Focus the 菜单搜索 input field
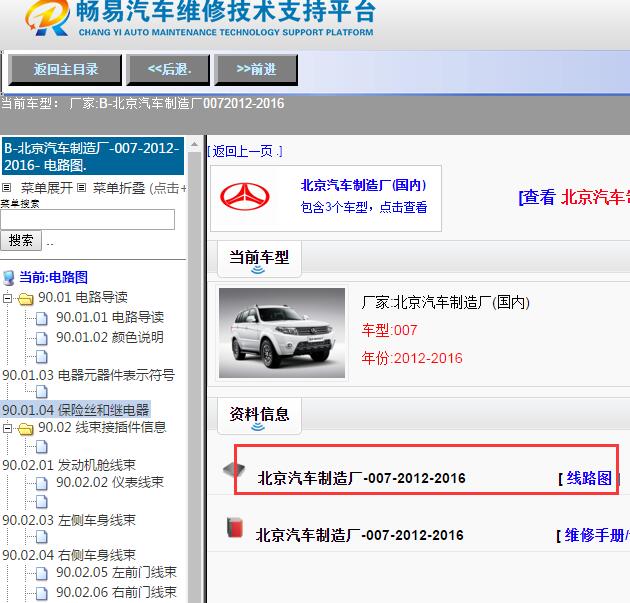The height and width of the screenshot is (603, 630). tap(88, 219)
